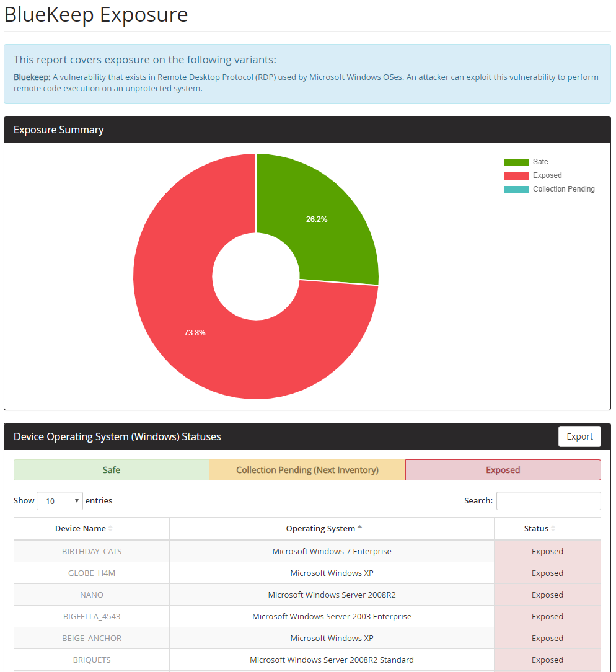Focus the Search input field

click(x=548, y=501)
